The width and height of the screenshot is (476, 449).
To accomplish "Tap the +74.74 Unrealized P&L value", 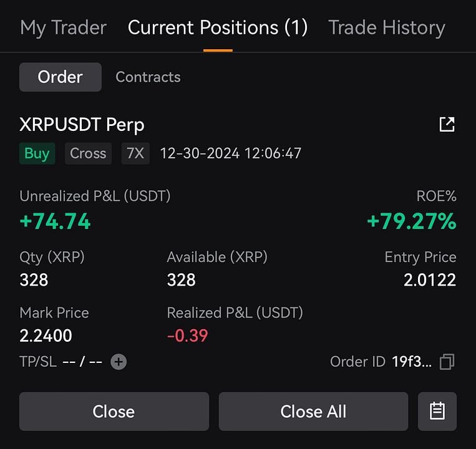I will [55, 221].
